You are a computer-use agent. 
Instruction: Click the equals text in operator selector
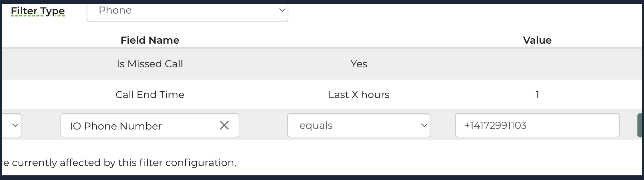pos(316,126)
